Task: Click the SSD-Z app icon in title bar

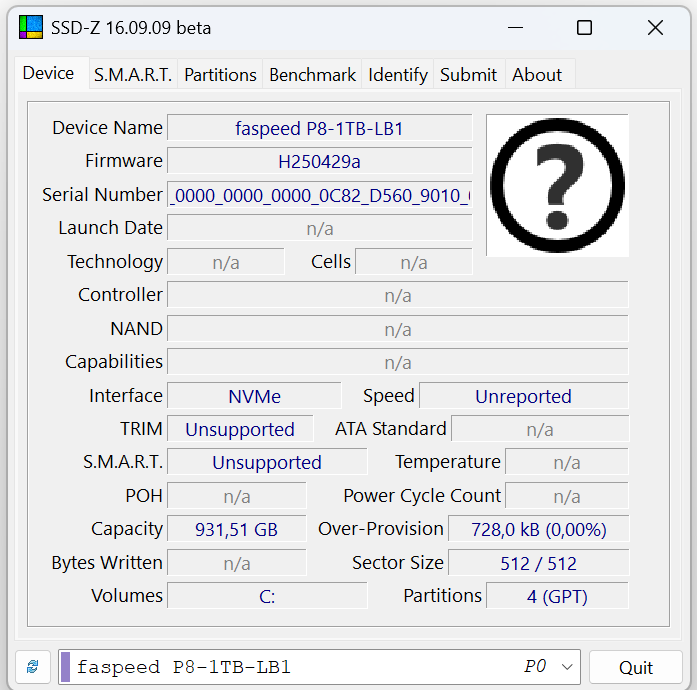Action: (31, 27)
